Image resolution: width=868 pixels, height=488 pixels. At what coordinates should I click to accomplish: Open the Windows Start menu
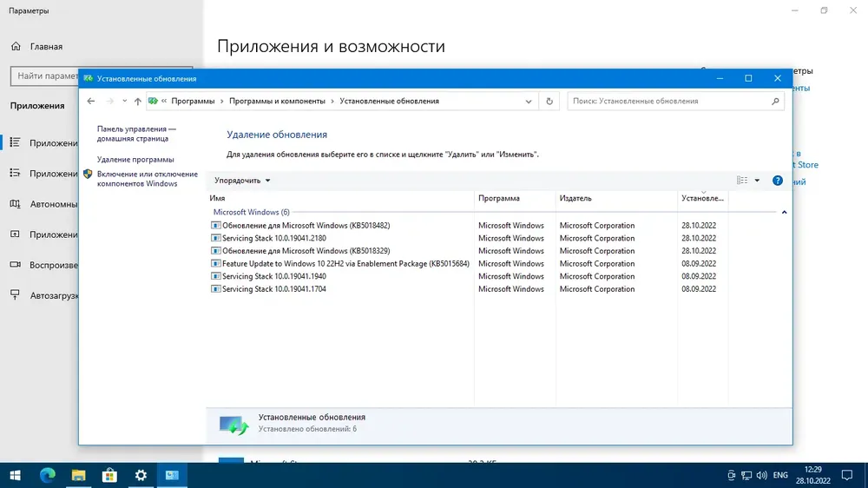[x=15, y=475]
